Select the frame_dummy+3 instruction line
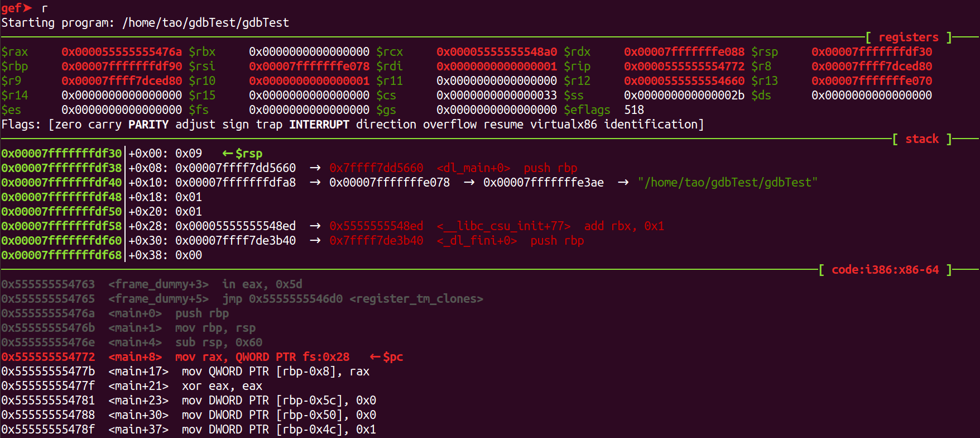The height and width of the screenshot is (438, 980). (x=152, y=284)
